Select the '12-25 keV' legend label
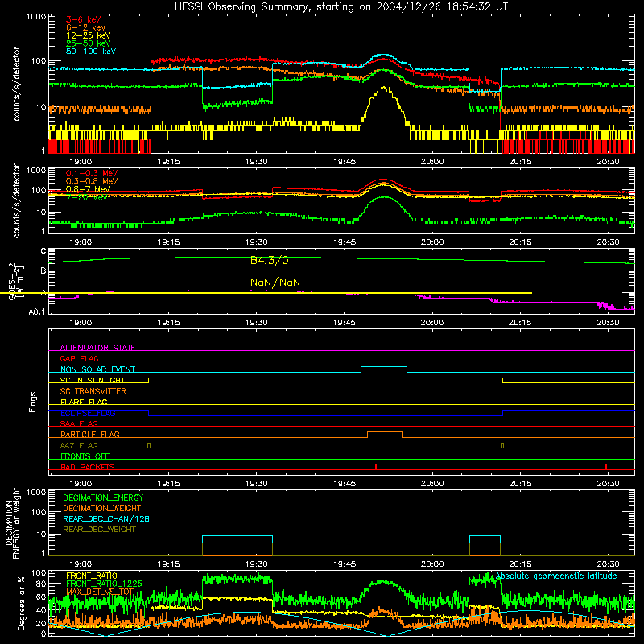Image resolution: width=644 pixels, height=644 pixels. 89,35
